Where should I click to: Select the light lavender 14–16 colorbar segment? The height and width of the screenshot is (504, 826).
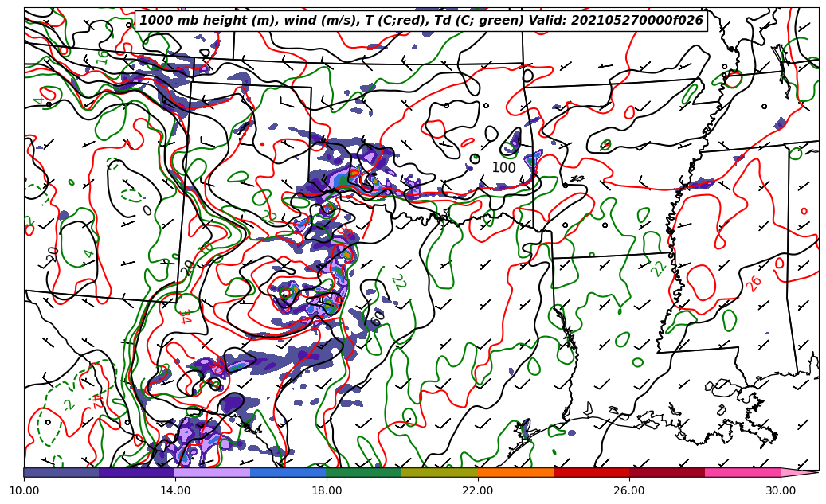[x=213, y=472]
